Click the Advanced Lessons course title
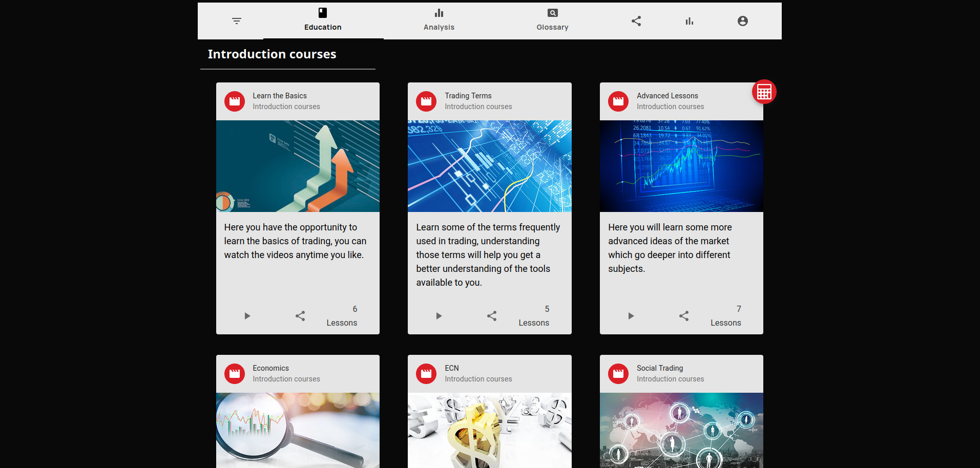This screenshot has width=980, height=468. 667,96
